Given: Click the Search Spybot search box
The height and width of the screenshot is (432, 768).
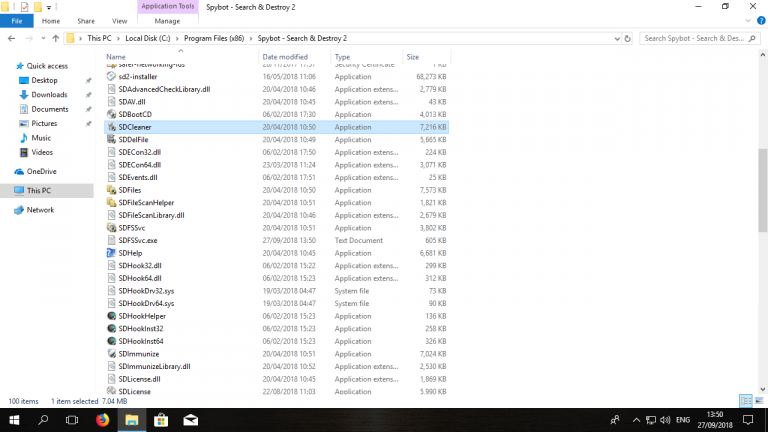Looking at the screenshot, I should (695, 38).
